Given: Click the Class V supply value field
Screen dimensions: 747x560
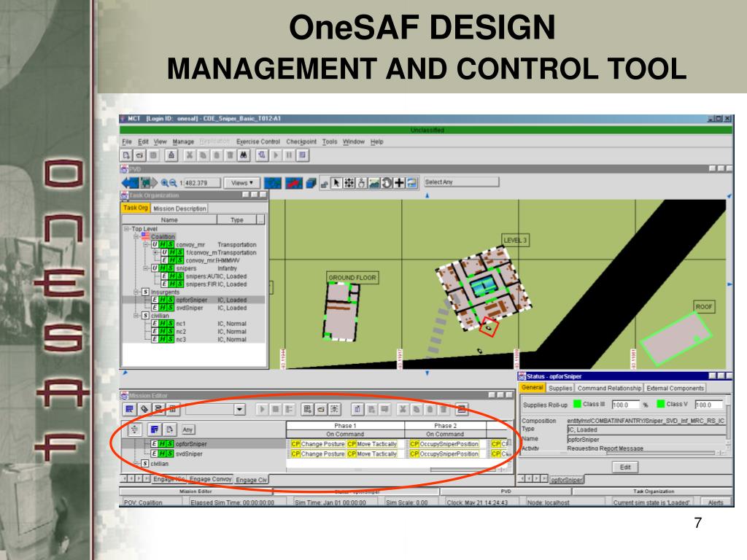Looking at the screenshot, I should (x=708, y=405).
